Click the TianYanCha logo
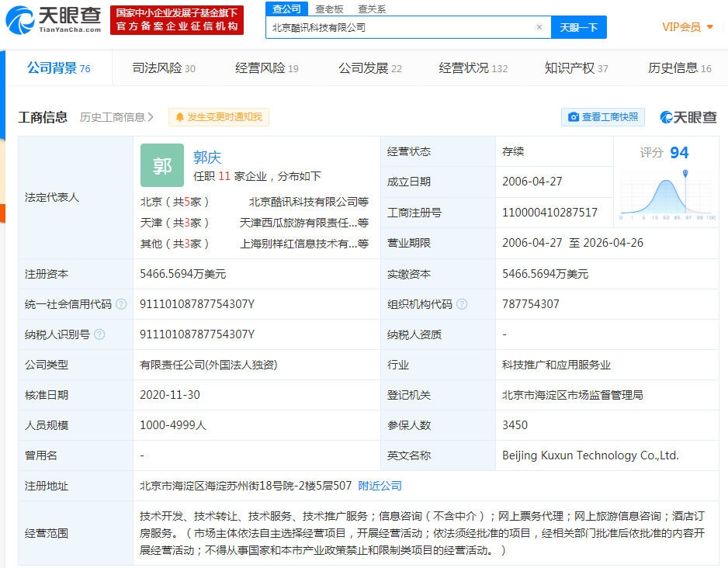The height and width of the screenshot is (568, 728). coord(54,20)
